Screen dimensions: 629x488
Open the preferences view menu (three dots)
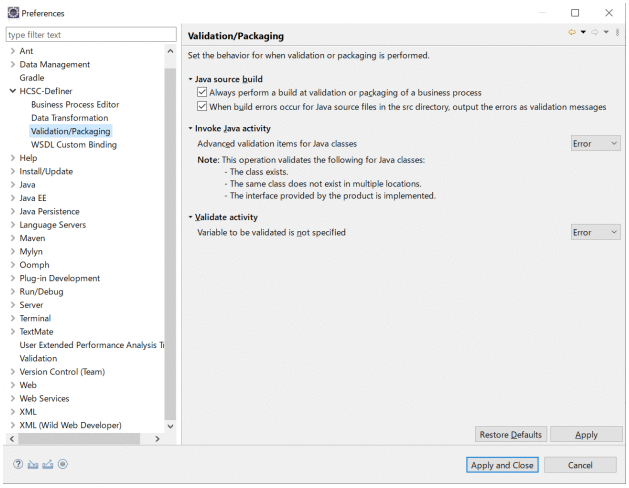tap(618, 34)
